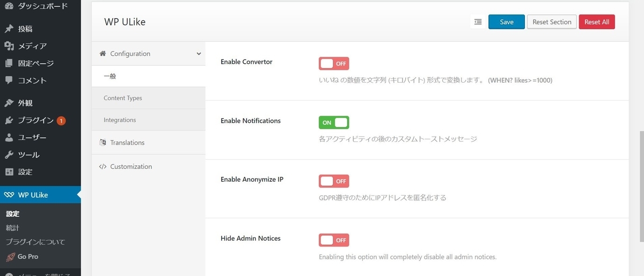Click the Appearance paintbrush icon

(x=9, y=103)
